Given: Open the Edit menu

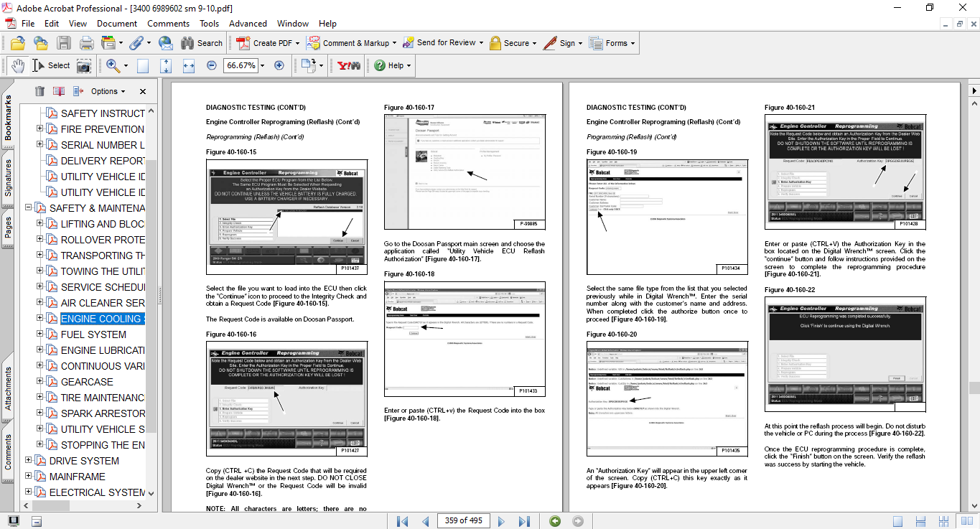Looking at the screenshot, I should [x=52, y=24].
